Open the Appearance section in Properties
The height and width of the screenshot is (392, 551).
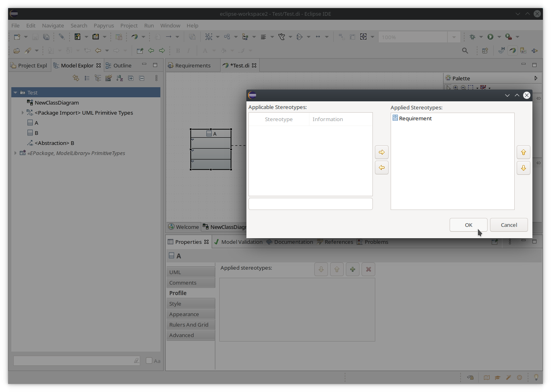pyautogui.click(x=191, y=314)
